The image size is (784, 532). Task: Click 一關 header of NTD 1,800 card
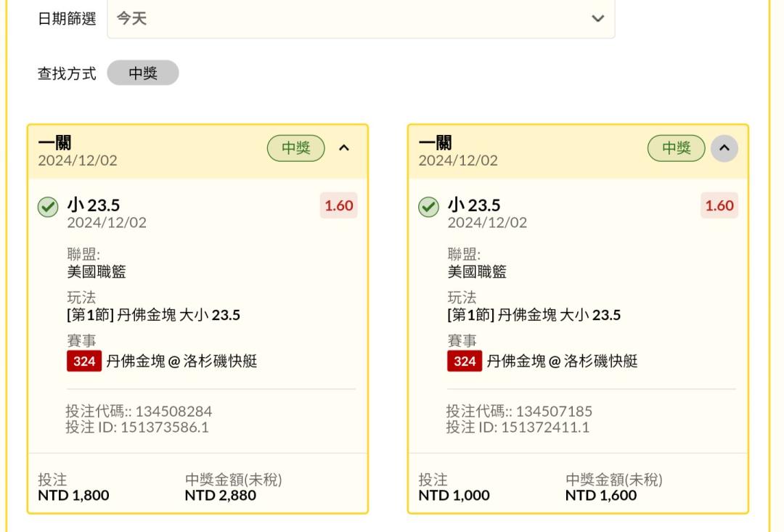point(54,142)
